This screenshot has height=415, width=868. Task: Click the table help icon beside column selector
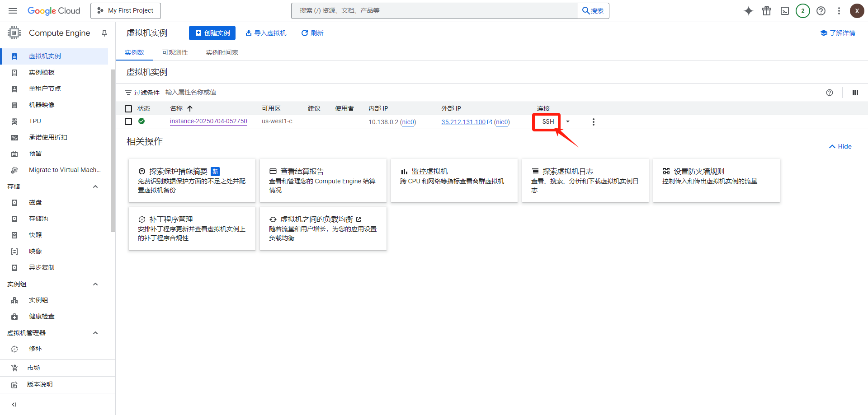tap(830, 93)
